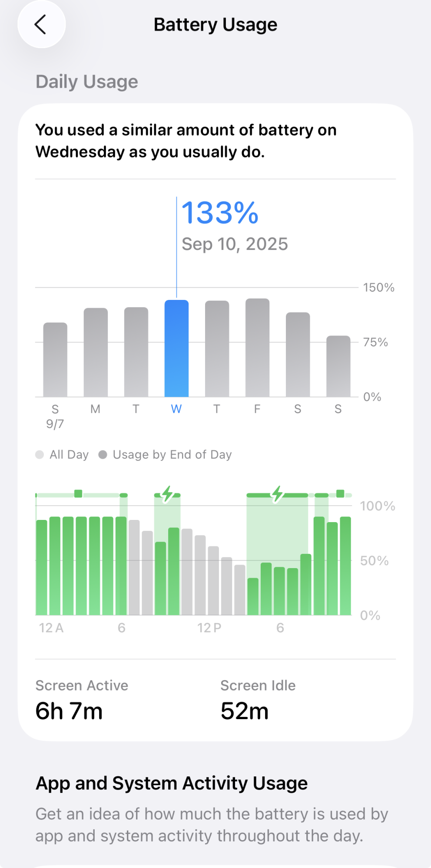This screenshot has width=431, height=868.
Task: Select the Monday daily usage bar
Action: click(x=96, y=352)
